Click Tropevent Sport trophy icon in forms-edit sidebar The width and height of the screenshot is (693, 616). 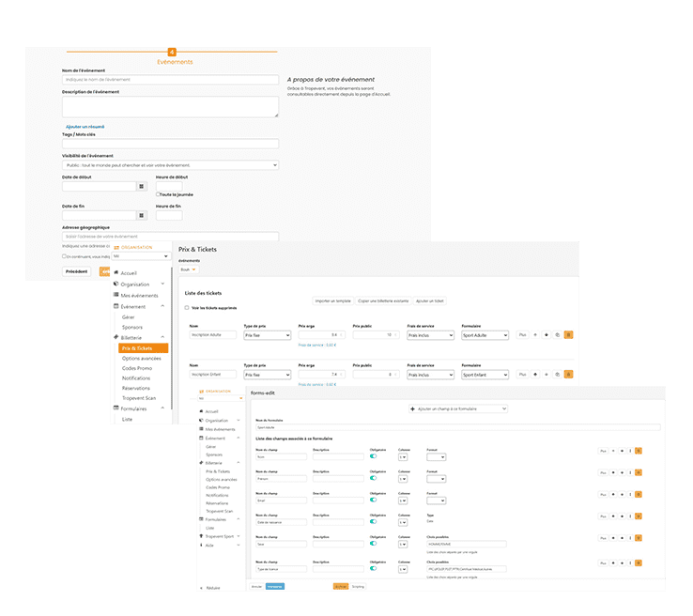click(201, 536)
